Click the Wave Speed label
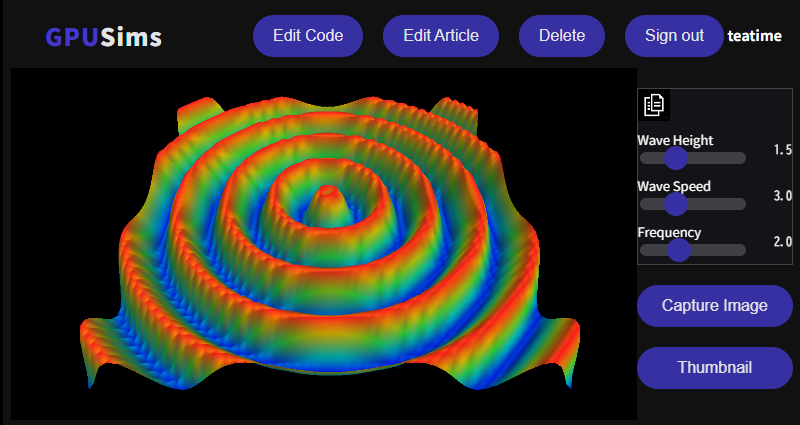Screen dimensions: 800x425 tap(673, 186)
